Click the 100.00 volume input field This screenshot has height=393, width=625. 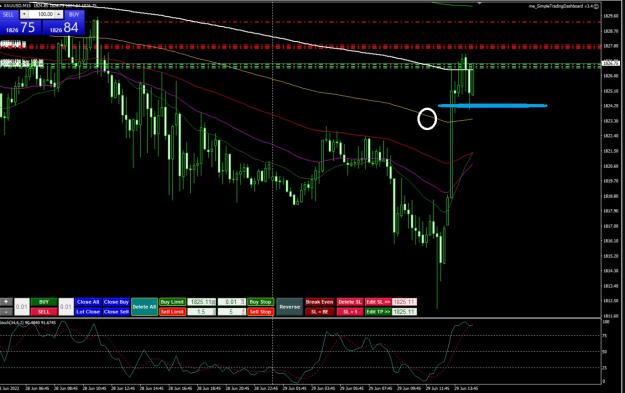41,14
